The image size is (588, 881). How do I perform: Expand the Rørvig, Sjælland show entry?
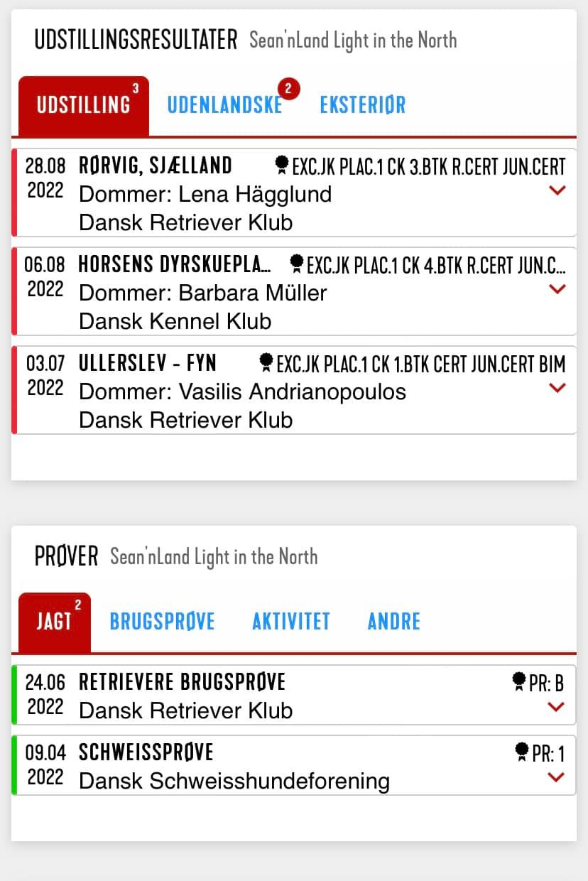[557, 190]
